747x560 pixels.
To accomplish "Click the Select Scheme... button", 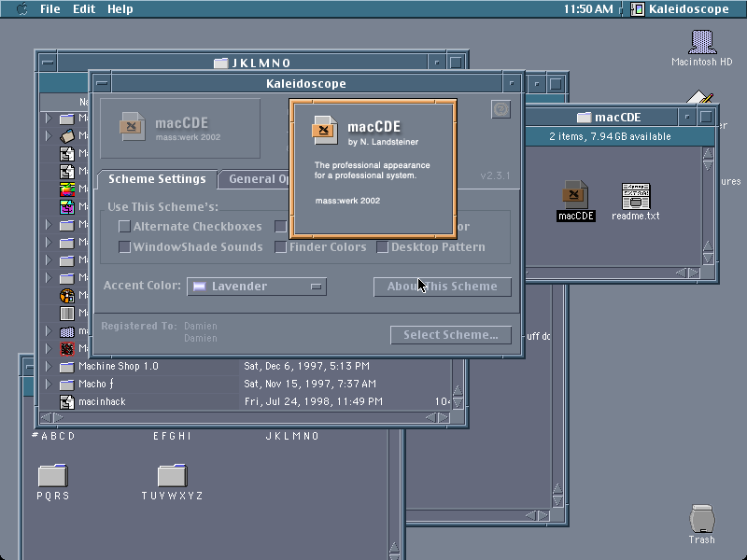I will 451,335.
